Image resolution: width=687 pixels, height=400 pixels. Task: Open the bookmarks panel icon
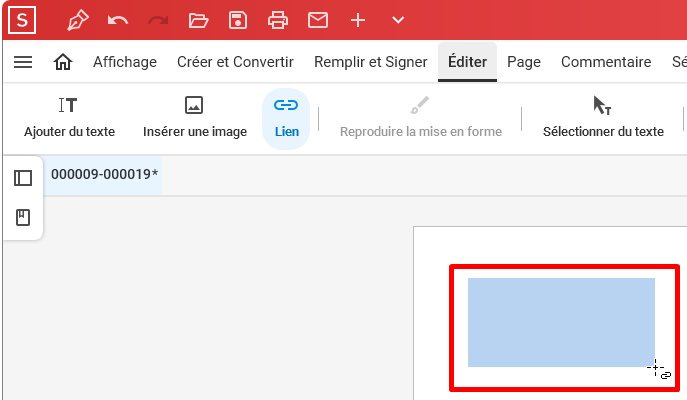point(23,217)
